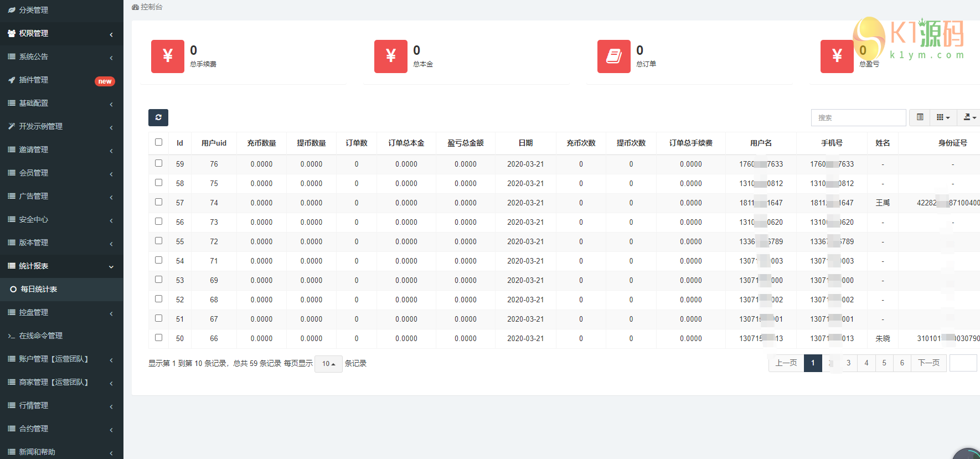Click the 订单总手续费 column header
Screen dimensions: 980x459
coord(690,143)
